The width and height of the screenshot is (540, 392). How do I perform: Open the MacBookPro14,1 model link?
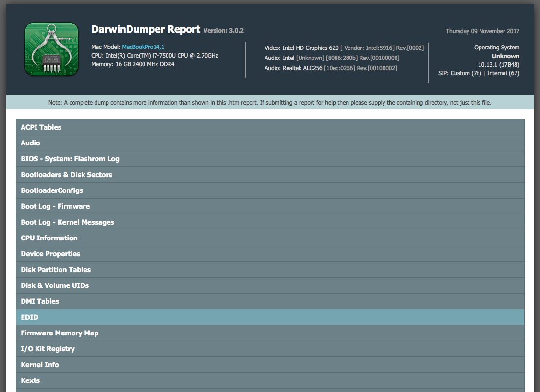pos(143,47)
